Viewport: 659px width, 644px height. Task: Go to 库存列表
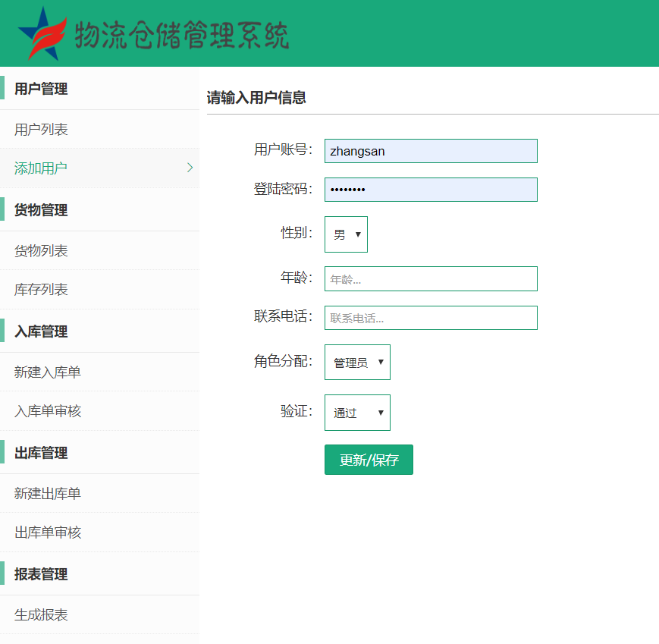pyautogui.click(x=99, y=290)
